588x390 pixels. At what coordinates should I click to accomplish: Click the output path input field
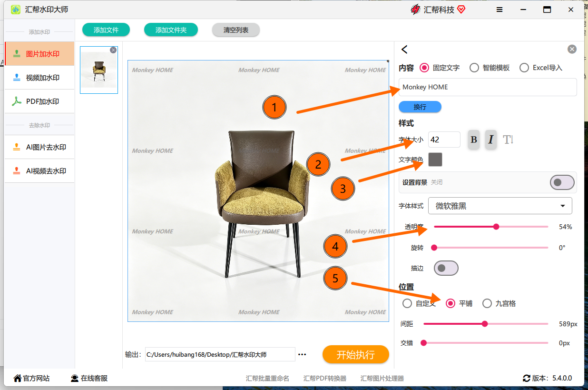coord(220,354)
